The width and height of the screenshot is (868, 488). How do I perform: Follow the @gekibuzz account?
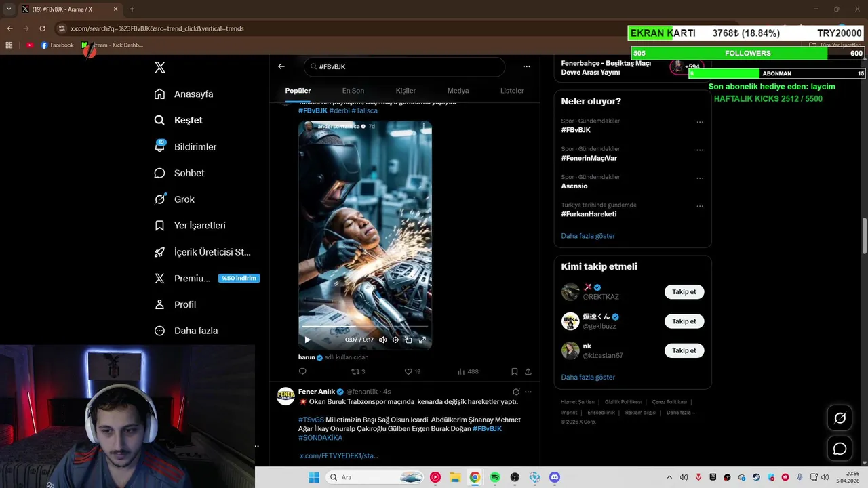(684, 321)
